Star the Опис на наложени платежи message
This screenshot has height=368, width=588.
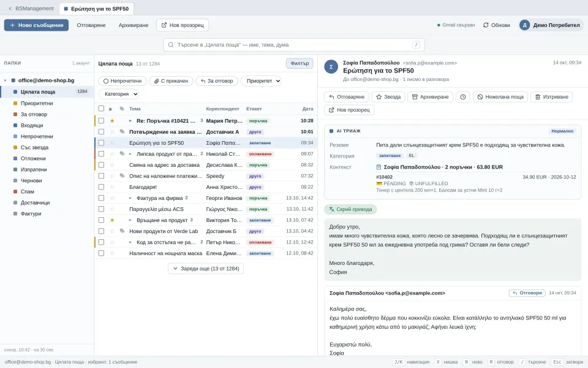coord(112,176)
